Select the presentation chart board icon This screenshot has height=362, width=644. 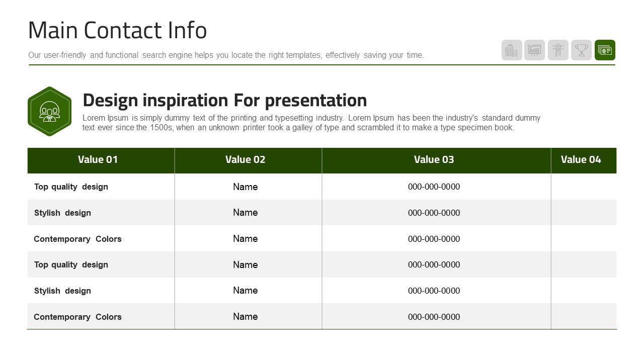tap(534, 50)
